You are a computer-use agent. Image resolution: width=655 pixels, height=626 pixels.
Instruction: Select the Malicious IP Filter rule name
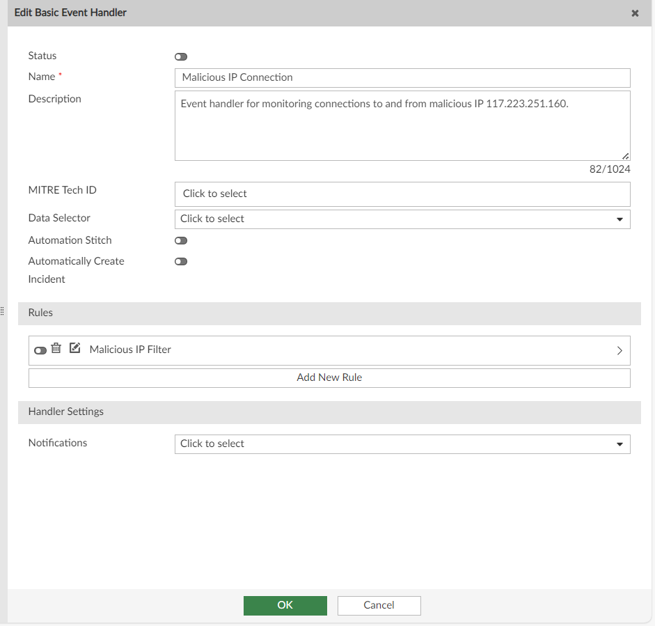coord(130,350)
